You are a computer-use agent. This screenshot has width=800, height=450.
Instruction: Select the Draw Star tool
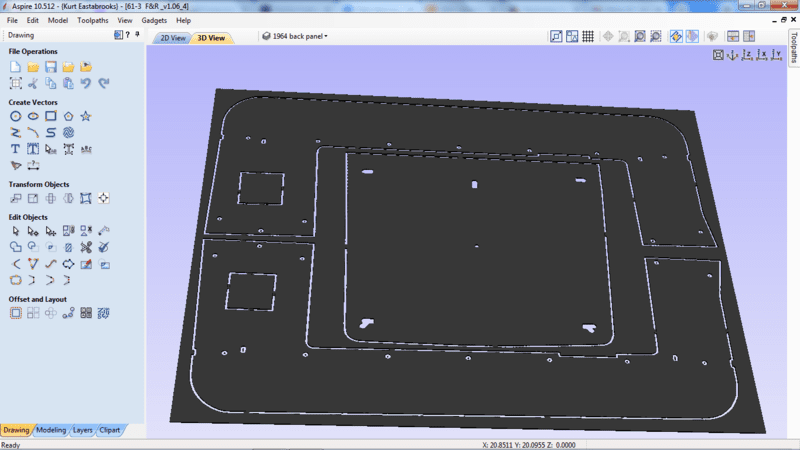[x=86, y=117]
